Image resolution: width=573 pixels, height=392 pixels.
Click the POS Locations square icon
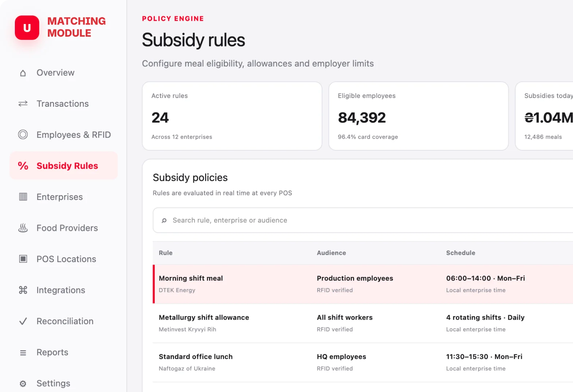(23, 259)
